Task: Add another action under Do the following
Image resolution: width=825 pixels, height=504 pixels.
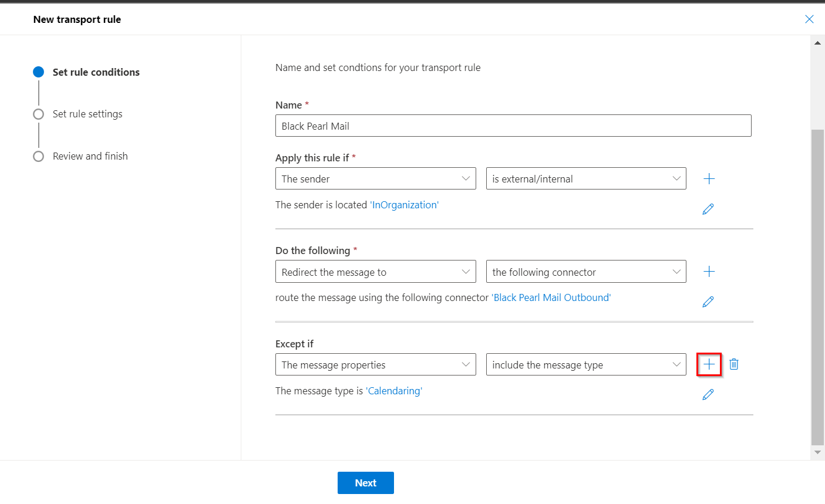Action: tap(709, 272)
